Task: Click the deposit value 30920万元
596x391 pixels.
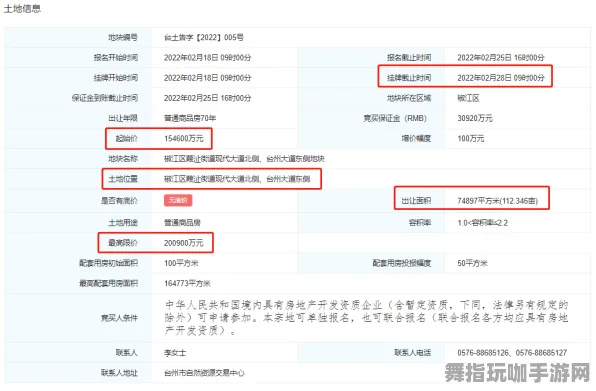Action: coord(475,118)
